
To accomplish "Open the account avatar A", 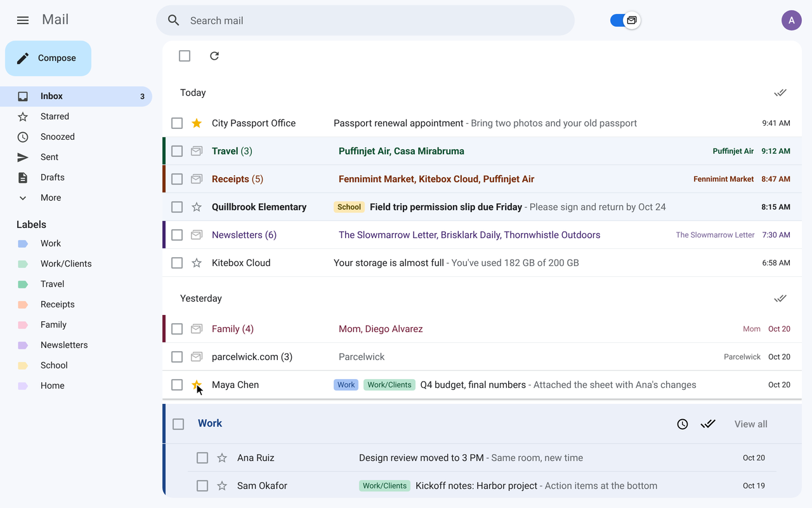I will coord(792,20).
